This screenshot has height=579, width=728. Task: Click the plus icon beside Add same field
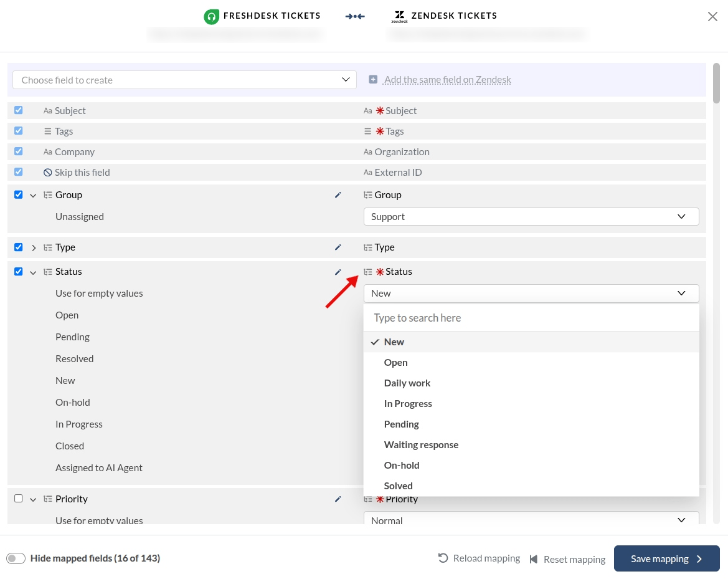[x=373, y=79]
